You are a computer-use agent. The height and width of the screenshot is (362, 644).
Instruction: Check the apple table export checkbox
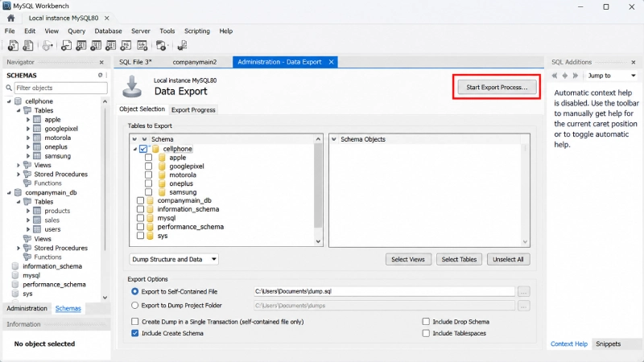point(148,157)
